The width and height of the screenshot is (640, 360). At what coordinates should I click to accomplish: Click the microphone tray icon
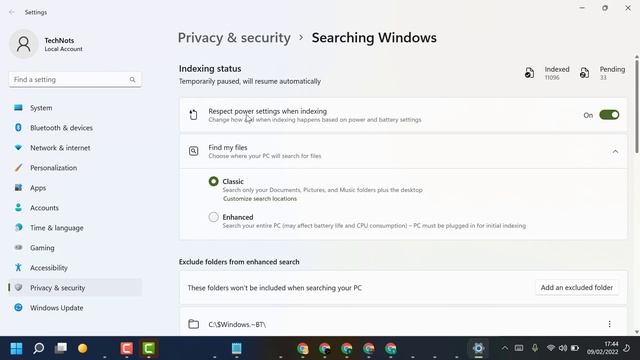pyautogui.click(x=535, y=348)
